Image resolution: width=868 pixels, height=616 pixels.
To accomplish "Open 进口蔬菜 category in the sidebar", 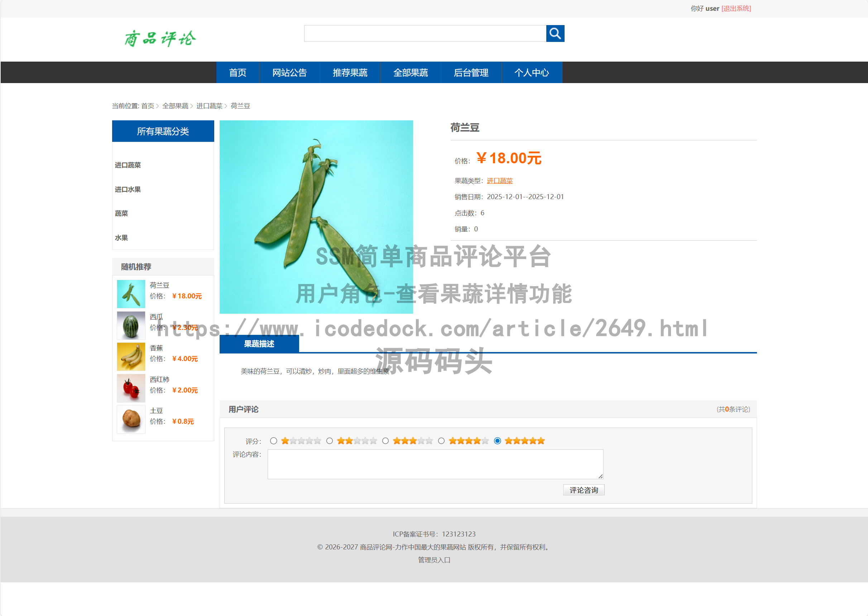I will (128, 165).
